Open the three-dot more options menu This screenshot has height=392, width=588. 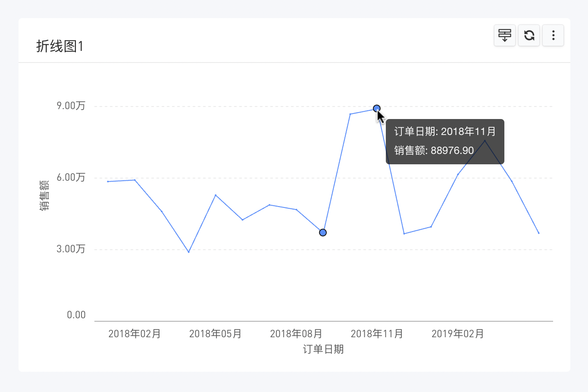pos(553,35)
